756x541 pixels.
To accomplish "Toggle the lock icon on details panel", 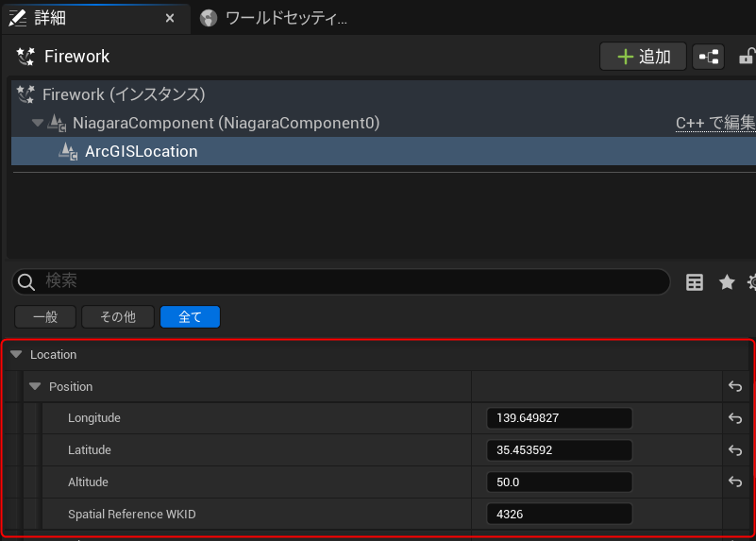I will pos(747,57).
